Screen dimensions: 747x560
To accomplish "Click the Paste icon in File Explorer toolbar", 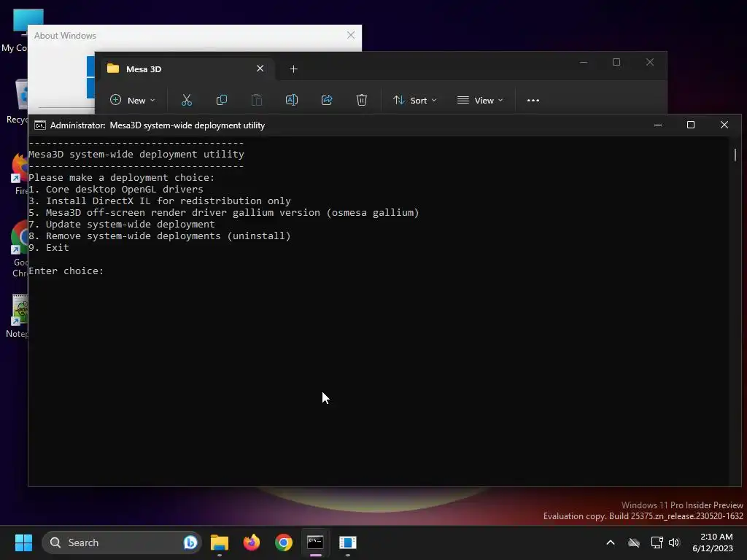I will click(x=256, y=100).
